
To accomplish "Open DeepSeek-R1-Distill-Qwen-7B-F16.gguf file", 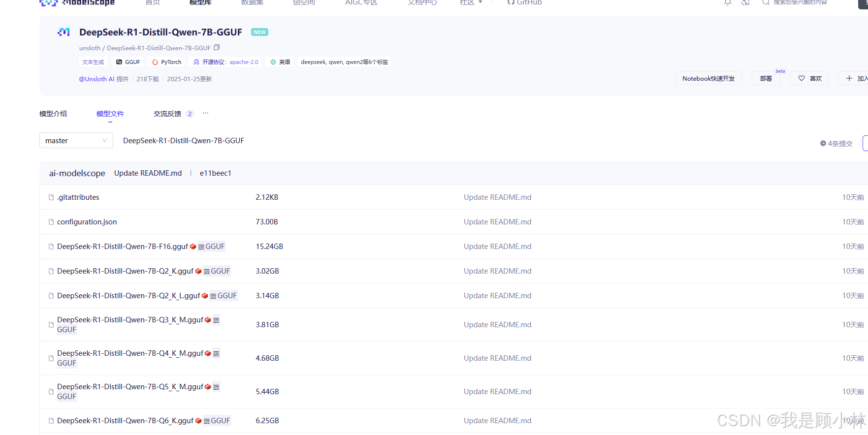I will click(123, 247).
